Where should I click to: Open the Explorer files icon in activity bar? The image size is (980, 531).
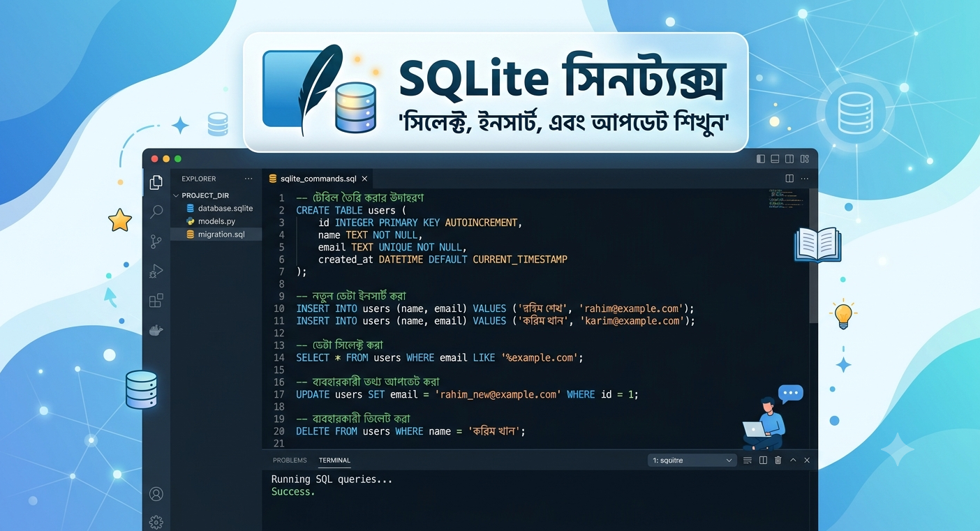(x=156, y=183)
